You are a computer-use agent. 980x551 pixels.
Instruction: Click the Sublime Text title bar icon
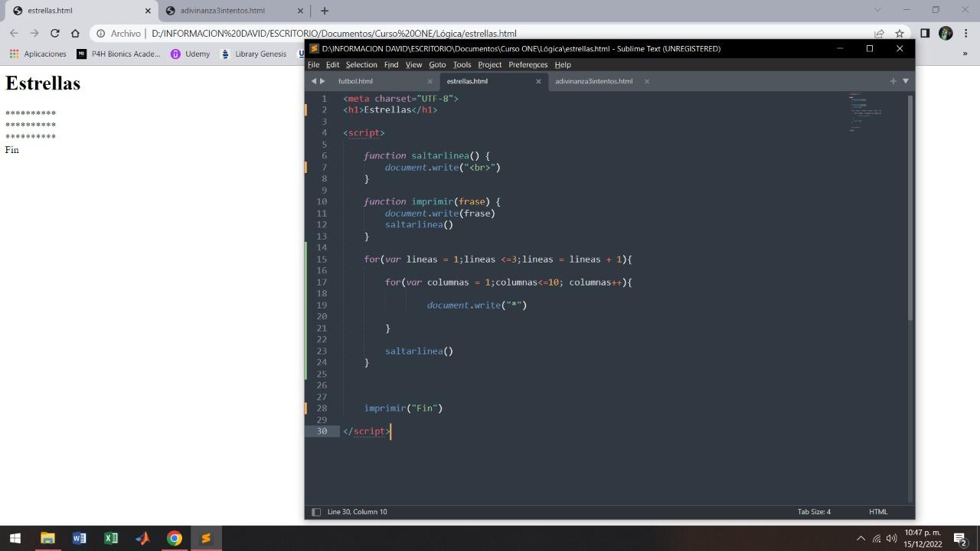314,48
